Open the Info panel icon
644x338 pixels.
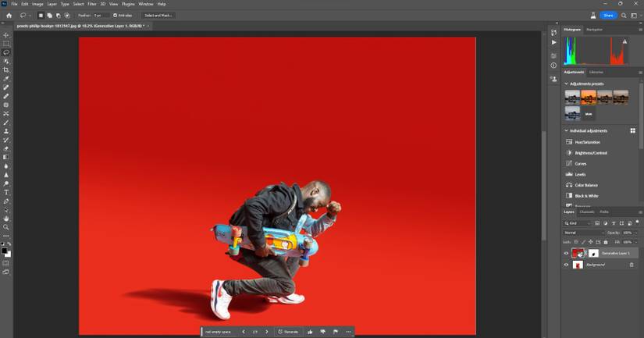[x=553, y=66]
